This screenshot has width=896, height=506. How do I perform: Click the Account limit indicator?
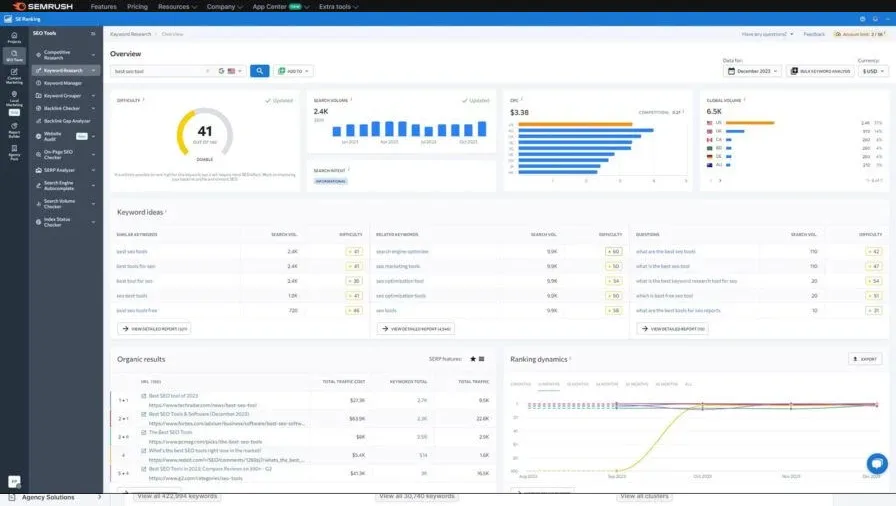click(x=860, y=34)
